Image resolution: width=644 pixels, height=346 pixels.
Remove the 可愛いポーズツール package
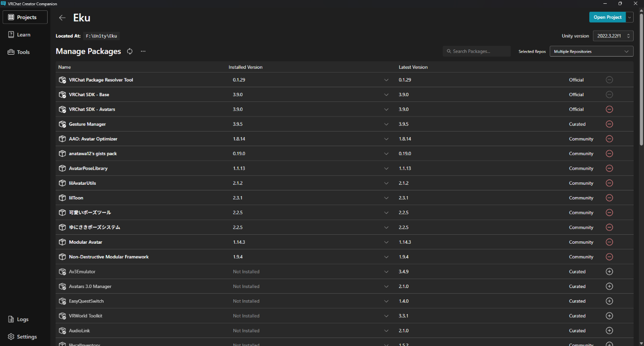609,213
